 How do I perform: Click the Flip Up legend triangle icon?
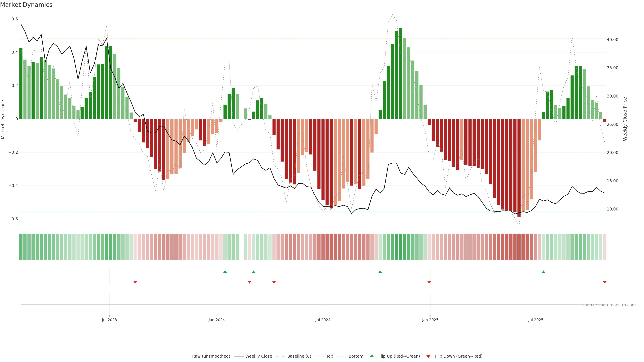372,356
